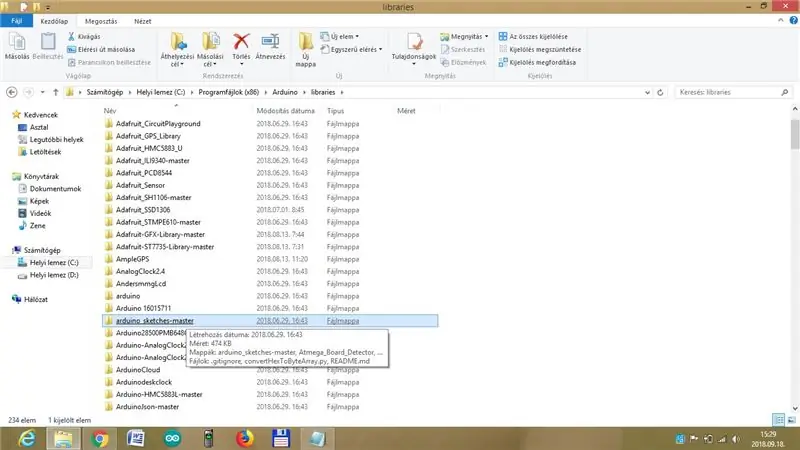Select Dokumentumok in navigation pane
This screenshot has width=800, height=450.
click(55, 189)
